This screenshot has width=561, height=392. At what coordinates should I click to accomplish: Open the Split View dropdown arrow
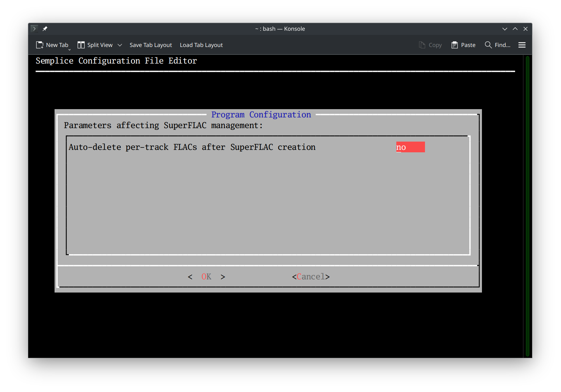pos(119,45)
